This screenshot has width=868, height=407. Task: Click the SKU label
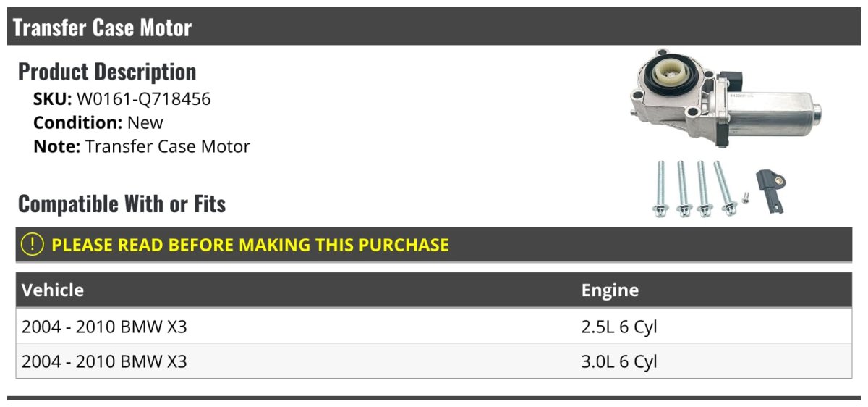tap(52, 98)
